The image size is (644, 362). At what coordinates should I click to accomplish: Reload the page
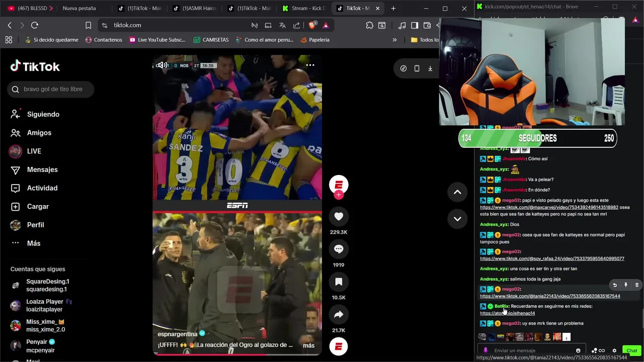[35, 25]
